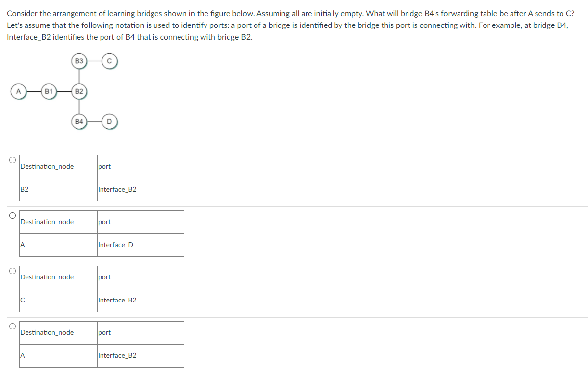The width and height of the screenshot is (588, 376).
Task: Click the A destination cell in second table
Action: tap(58, 245)
